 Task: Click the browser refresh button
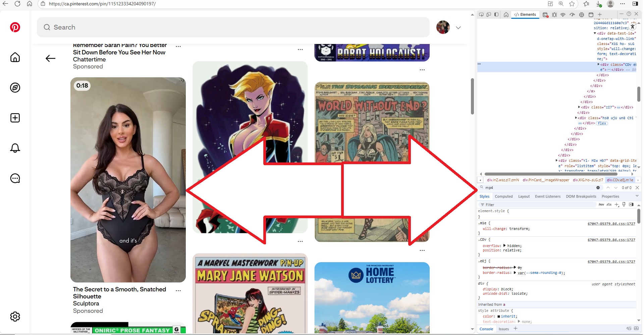click(x=17, y=4)
